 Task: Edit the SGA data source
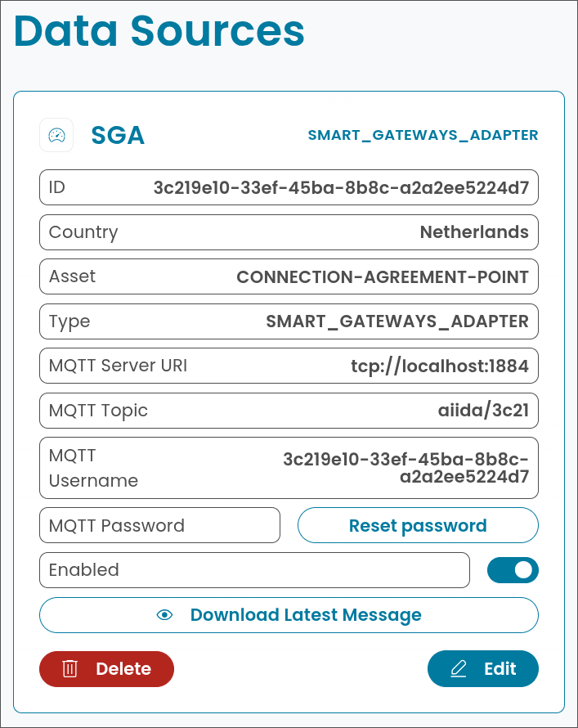(x=483, y=668)
